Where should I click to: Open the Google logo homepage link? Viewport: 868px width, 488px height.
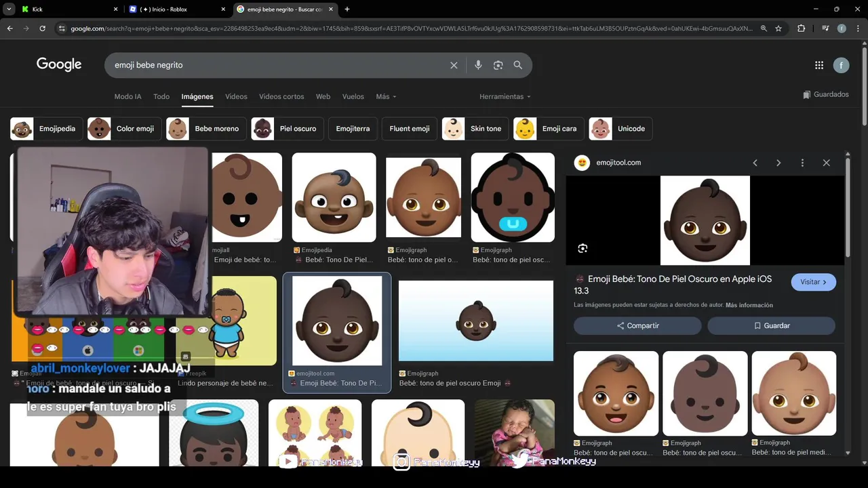click(x=59, y=64)
